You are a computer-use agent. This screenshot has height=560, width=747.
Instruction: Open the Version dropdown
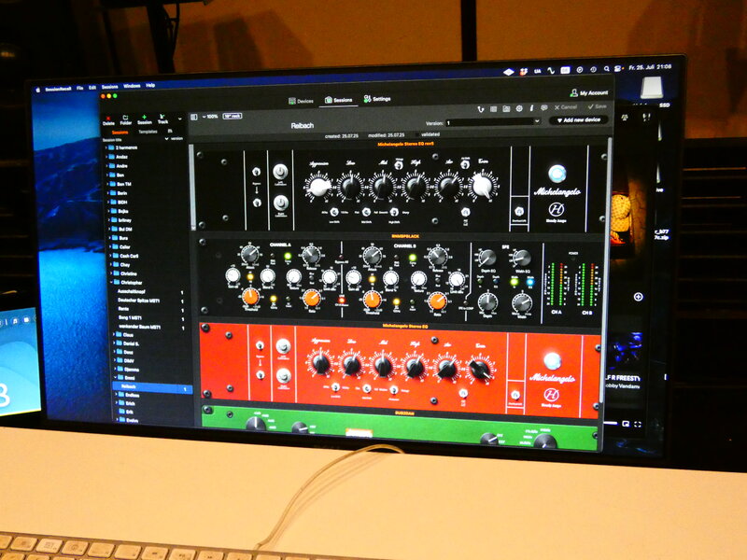(x=493, y=122)
